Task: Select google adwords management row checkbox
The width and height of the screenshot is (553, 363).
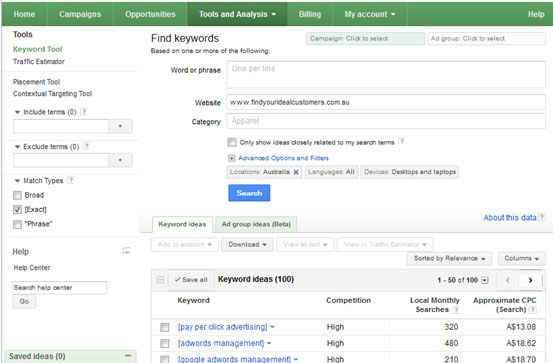Action: [164, 359]
